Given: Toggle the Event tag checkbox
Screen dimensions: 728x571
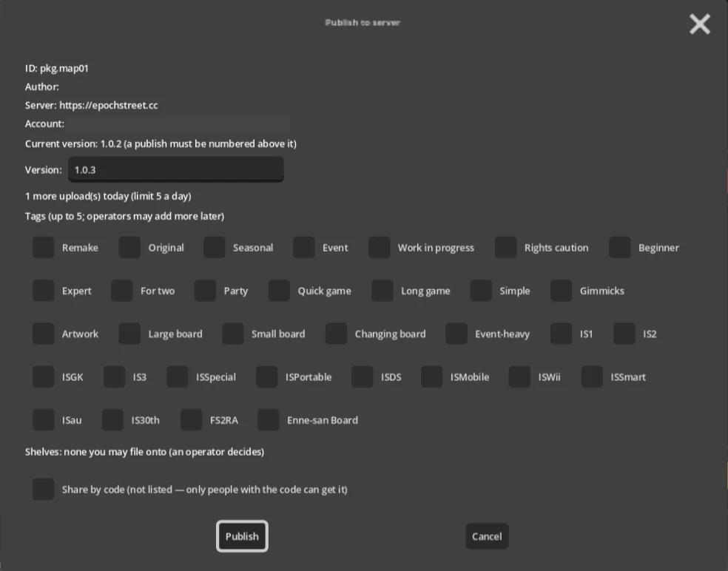Looking at the screenshot, I should 303,248.
